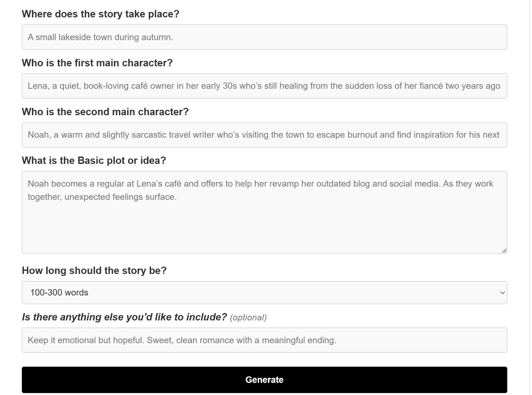Focus the first main character field about Lena
The image size is (532, 395).
[x=264, y=86]
